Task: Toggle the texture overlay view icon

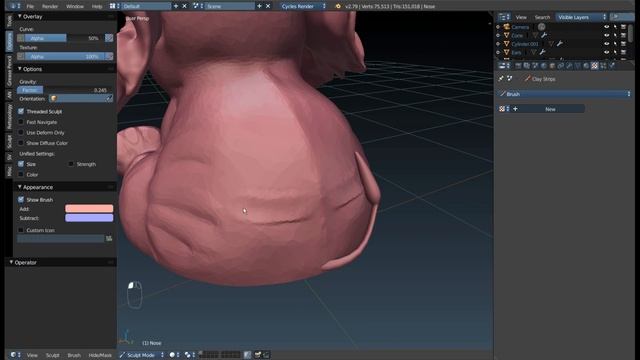Action: (21, 57)
